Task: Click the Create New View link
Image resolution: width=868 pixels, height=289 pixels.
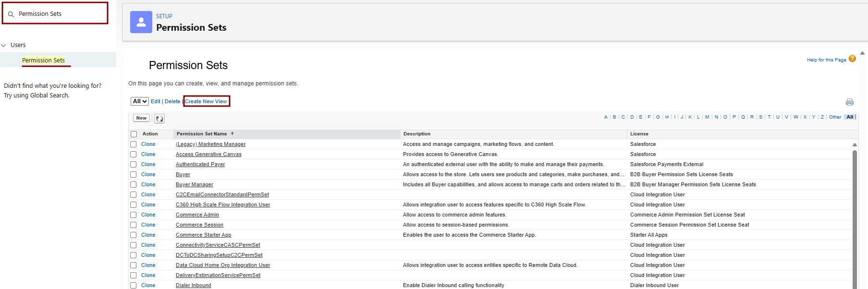Action: pyautogui.click(x=206, y=101)
